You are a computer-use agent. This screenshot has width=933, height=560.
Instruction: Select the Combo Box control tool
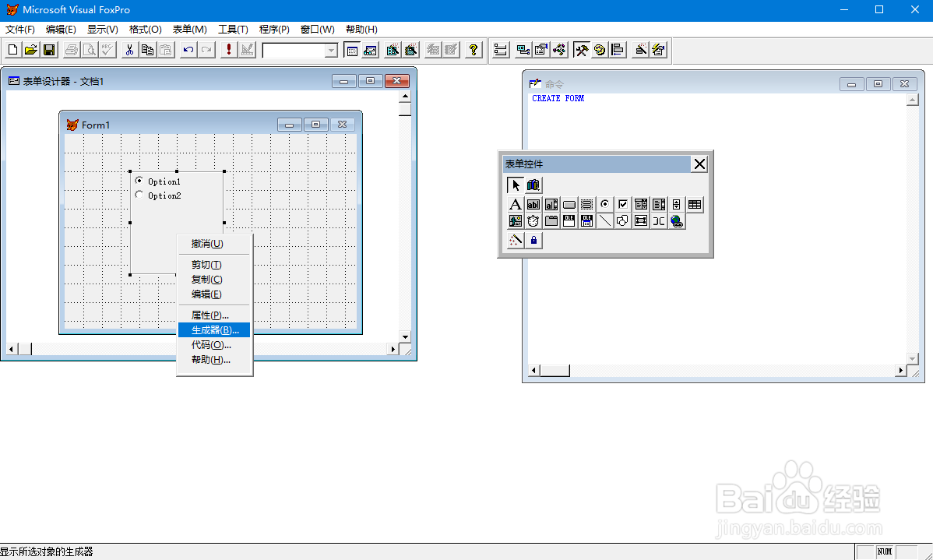coord(640,205)
